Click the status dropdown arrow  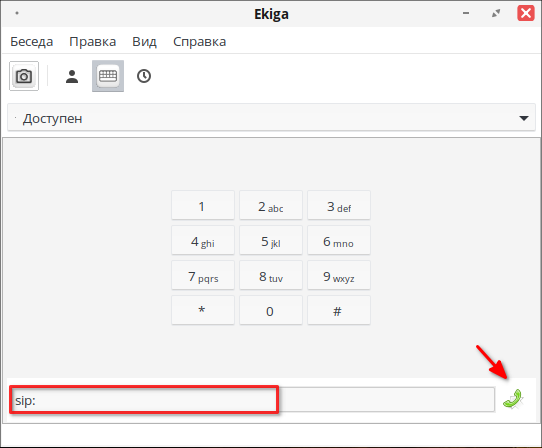[x=524, y=118]
